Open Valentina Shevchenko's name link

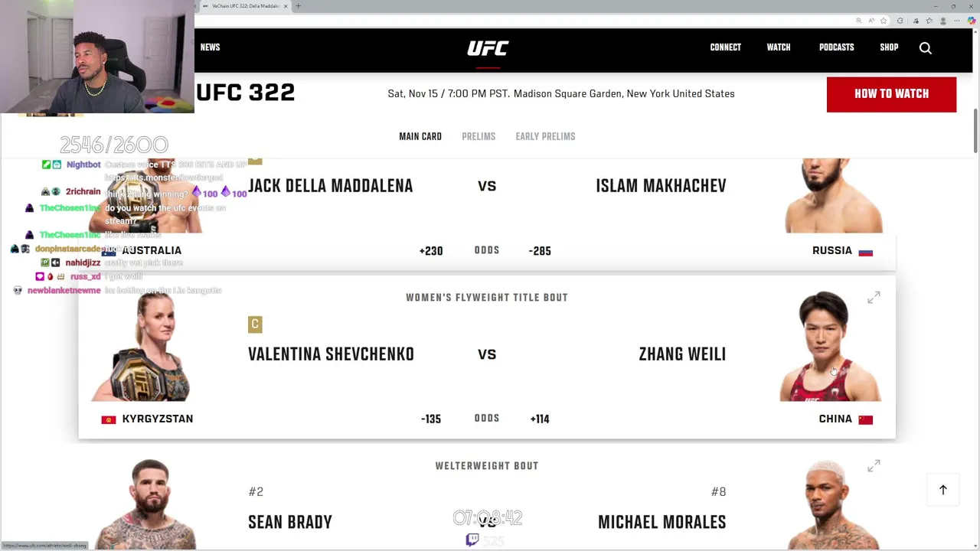pos(331,354)
